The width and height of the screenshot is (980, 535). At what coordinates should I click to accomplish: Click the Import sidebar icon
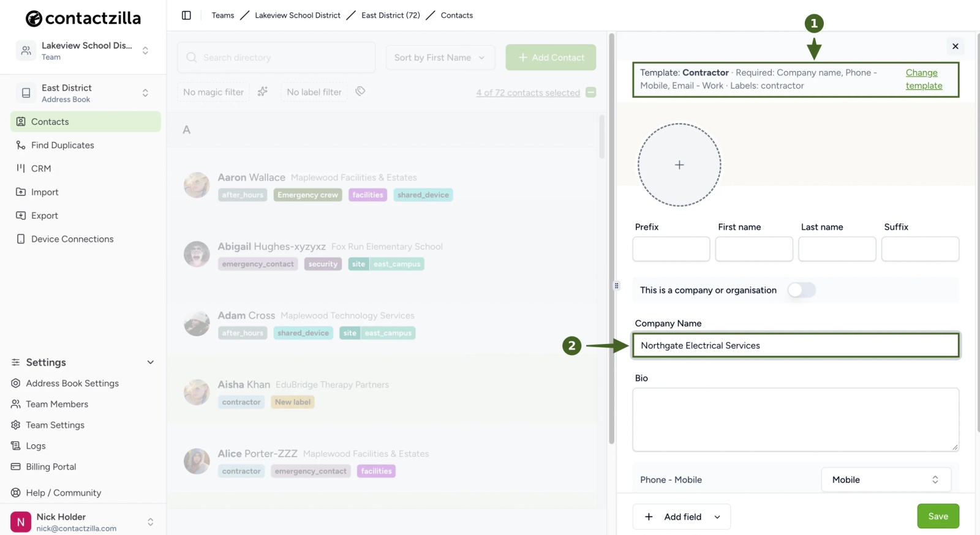point(21,192)
